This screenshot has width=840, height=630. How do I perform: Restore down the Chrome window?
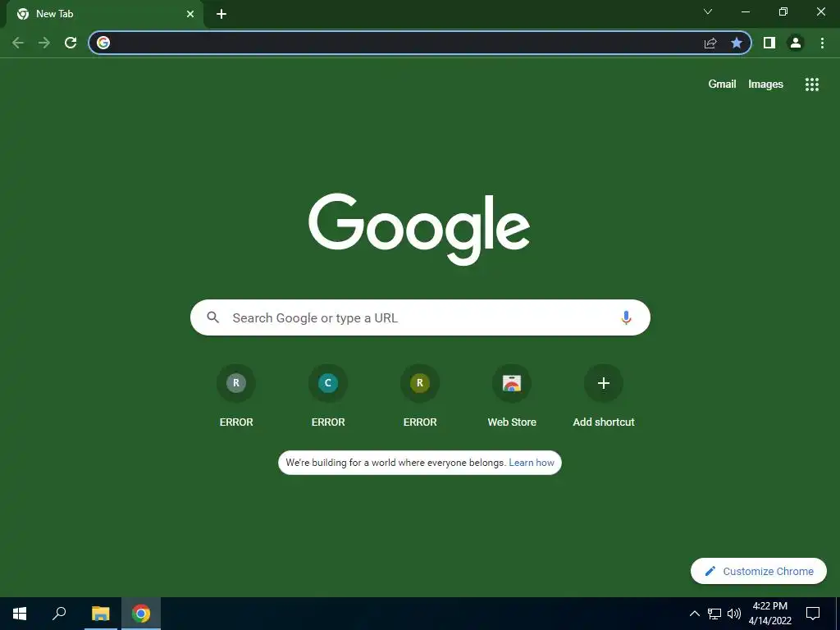click(x=783, y=11)
